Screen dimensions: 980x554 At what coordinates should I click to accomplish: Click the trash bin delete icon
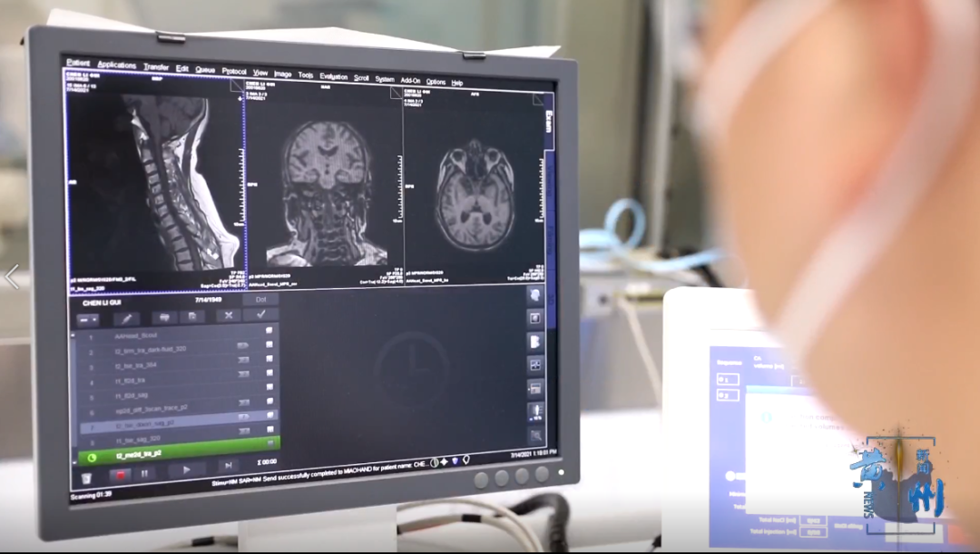(x=87, y=478)
